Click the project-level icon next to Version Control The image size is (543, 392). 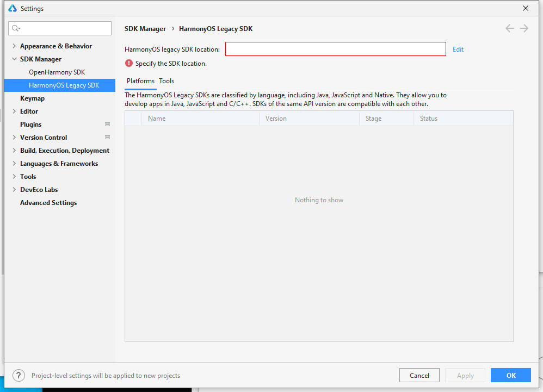coord(107,138)
